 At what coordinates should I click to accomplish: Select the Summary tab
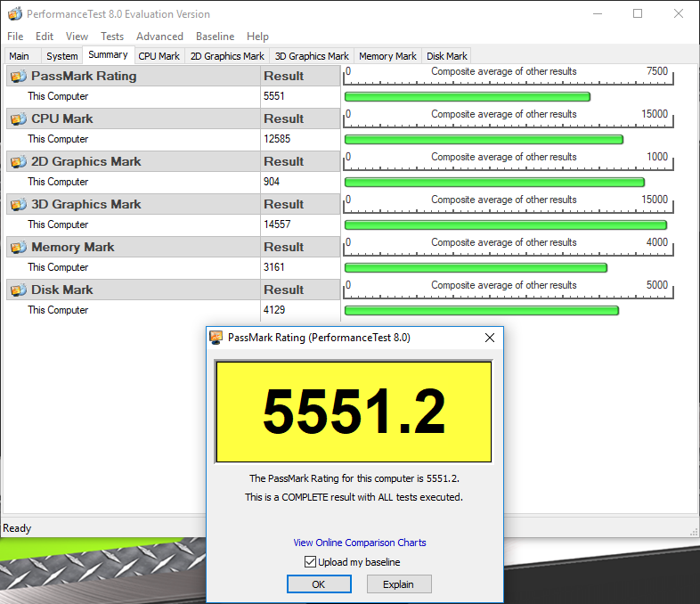[x=108, y=55]
